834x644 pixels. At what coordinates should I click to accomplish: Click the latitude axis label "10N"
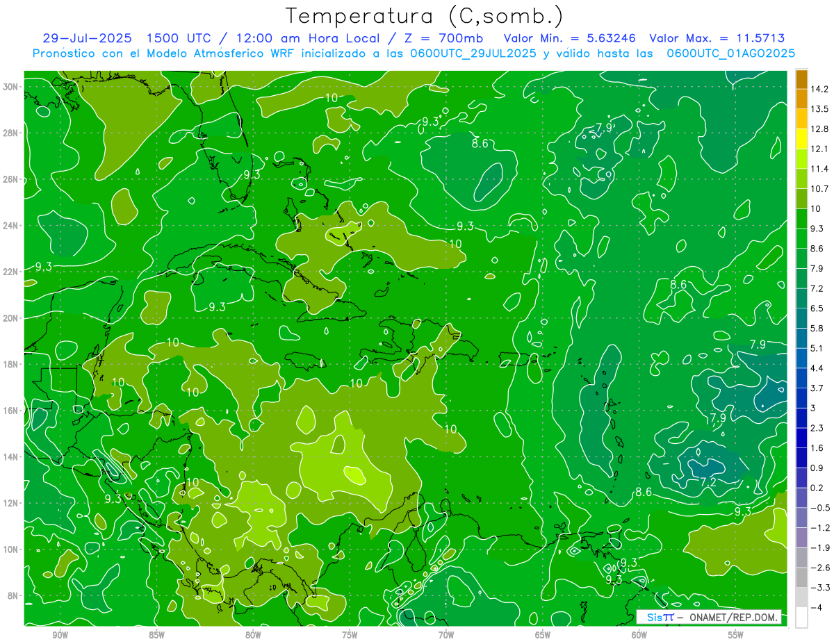(x=12, y=550)
